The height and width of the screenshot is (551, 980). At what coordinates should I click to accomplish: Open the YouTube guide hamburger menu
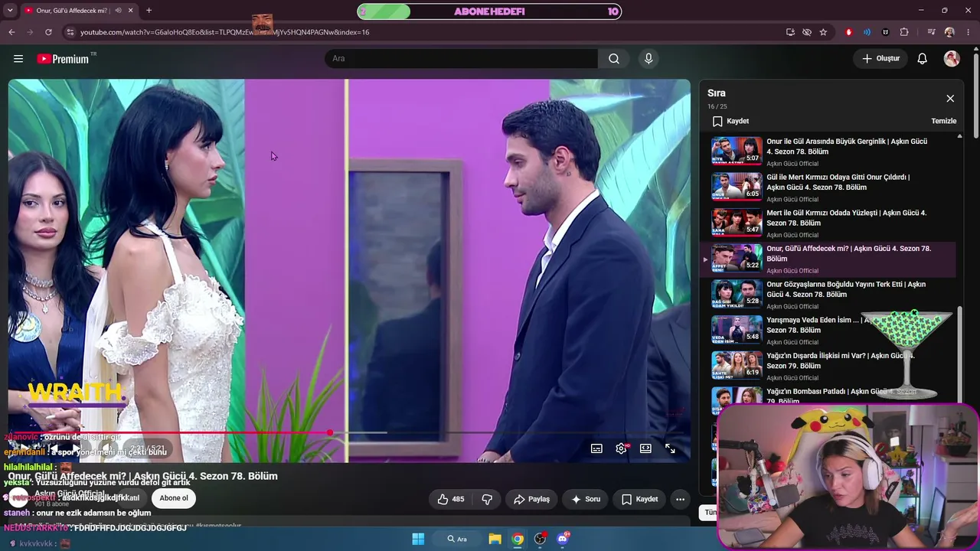18,59
